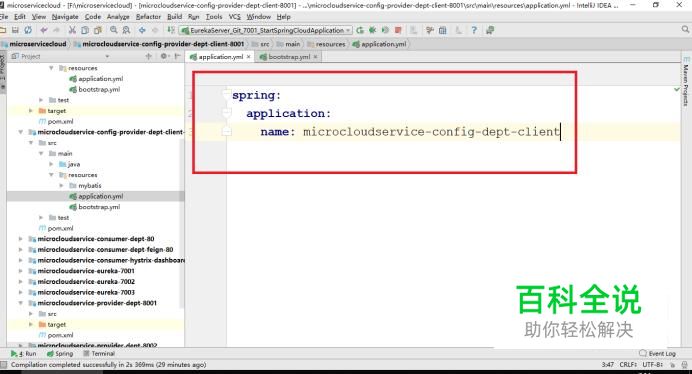Click the Project panel settings gear icon
Image resolution: width=692 pixels, height=374 pixels.
[164, 56]
